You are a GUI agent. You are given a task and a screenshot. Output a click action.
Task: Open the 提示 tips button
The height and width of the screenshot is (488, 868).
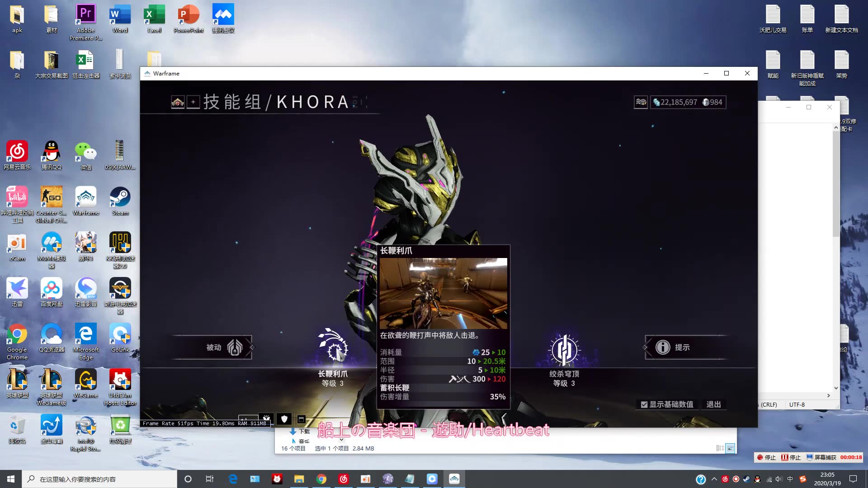click(x=685, y=347)
